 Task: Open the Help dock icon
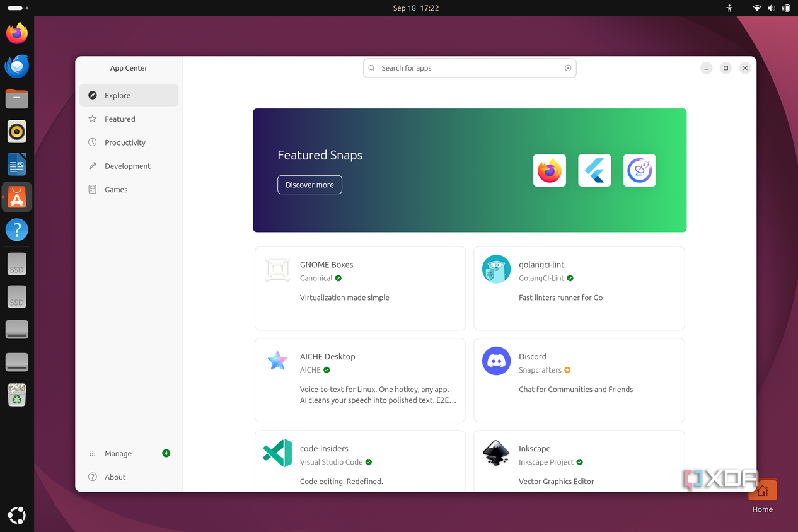pos(17,230)
